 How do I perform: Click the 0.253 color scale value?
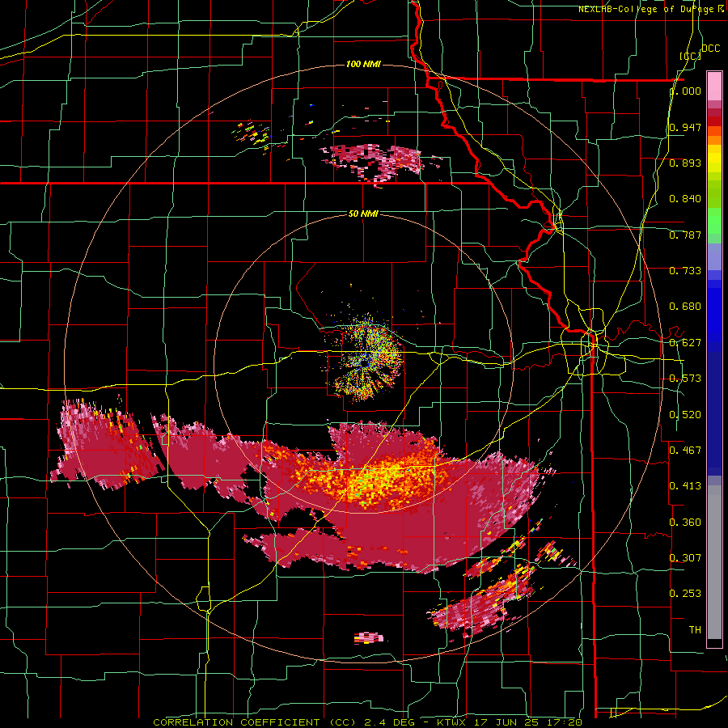click(x=685, y=594)
